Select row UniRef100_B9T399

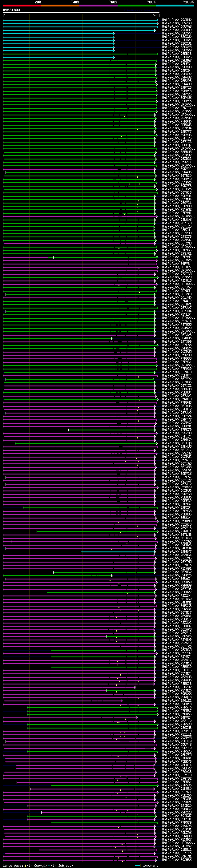177,341
